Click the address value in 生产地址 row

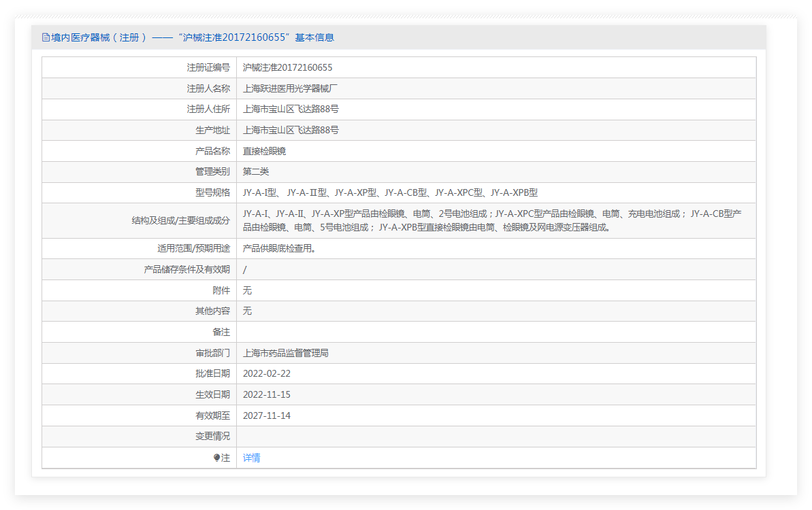point(291,131)
